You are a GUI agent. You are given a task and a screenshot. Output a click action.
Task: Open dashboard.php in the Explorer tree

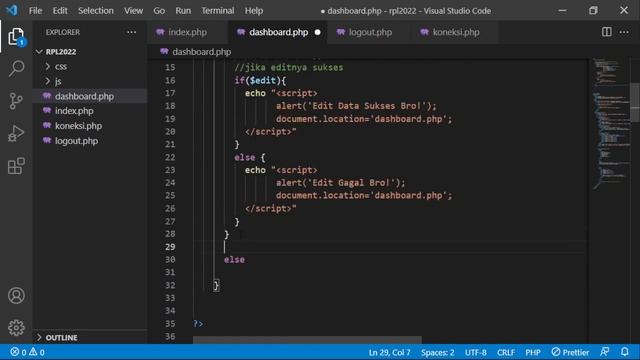(90, 96)
